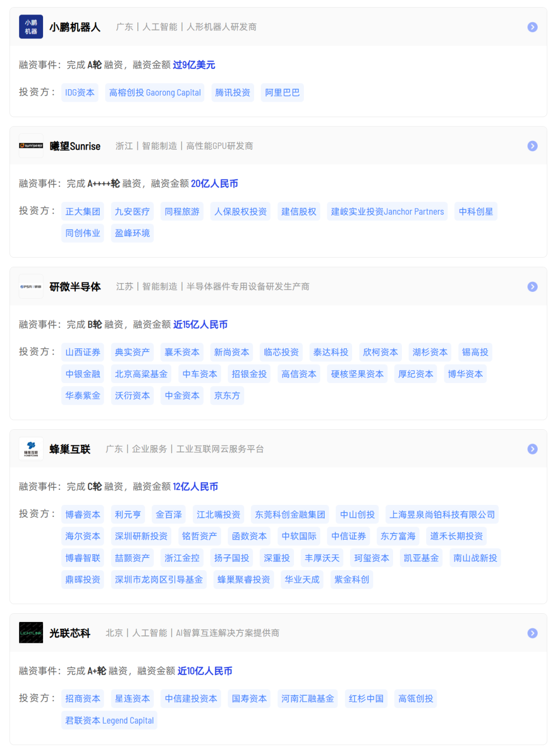Select the 招商资本 investor tag

pyautogui.click(x=83, y=699)
